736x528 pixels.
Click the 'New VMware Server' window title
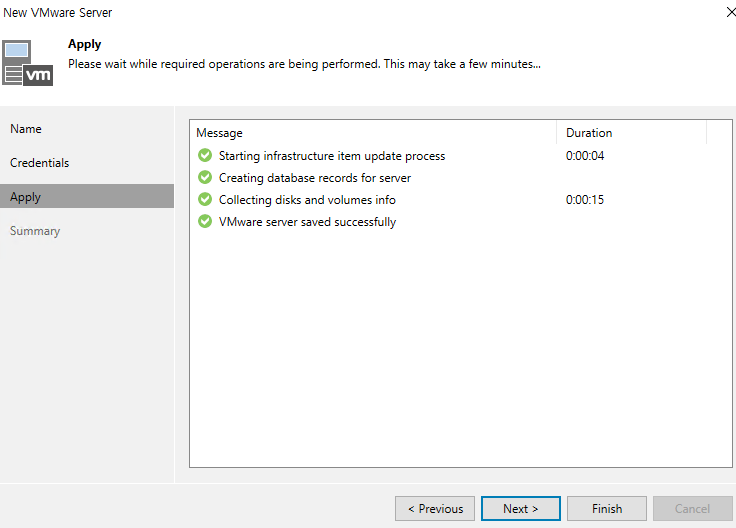(x=58, y=13)
